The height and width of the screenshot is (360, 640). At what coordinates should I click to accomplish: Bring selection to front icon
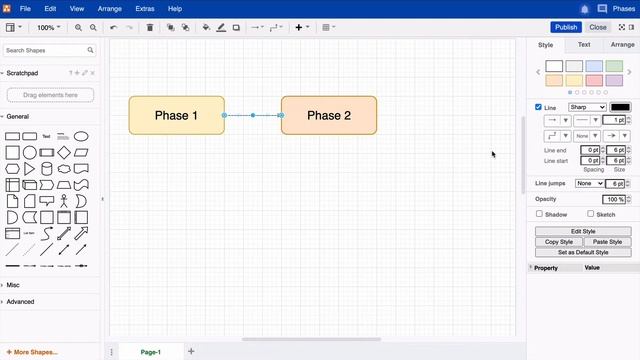pos(171,27)
